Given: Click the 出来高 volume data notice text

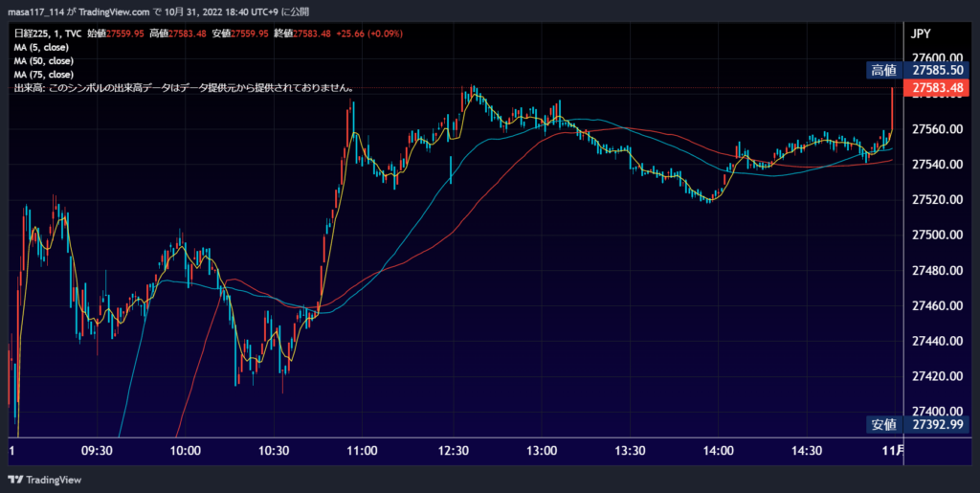Looking at the screenshot, I should click(x=185, y=89).
